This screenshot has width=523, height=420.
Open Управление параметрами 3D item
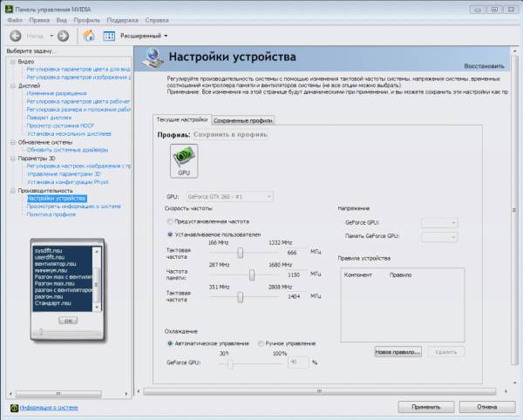coord(64,174)
